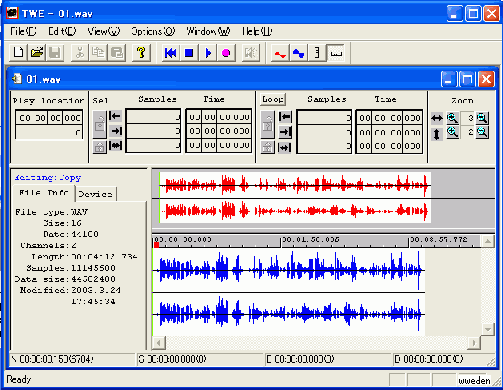The height and width of the screenshot is (390, 503).
Task: Paste audio using the Paste toolbar icon
Action: [117, 53]
